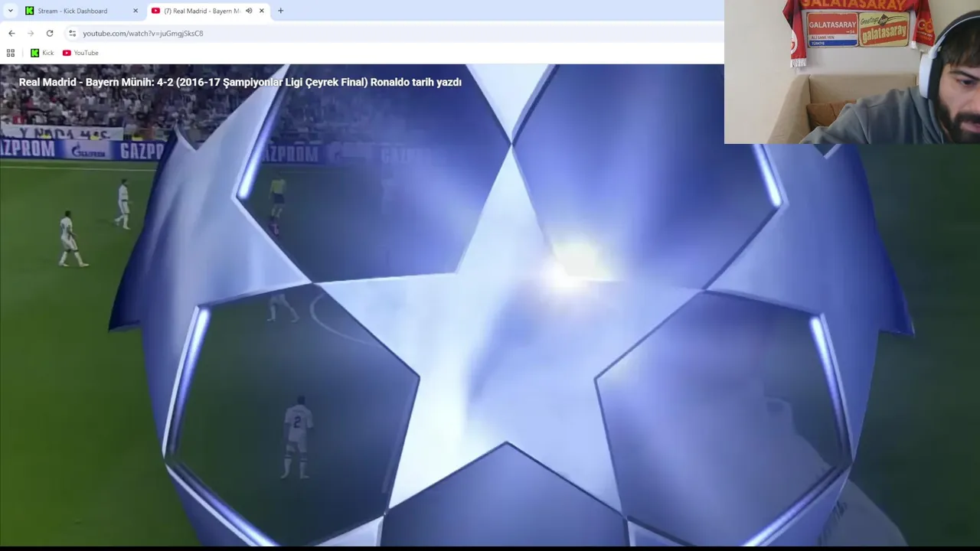Mute the tab via its speaker icon
The width and height of the screenshot is (980, 551).
(249, 11)
